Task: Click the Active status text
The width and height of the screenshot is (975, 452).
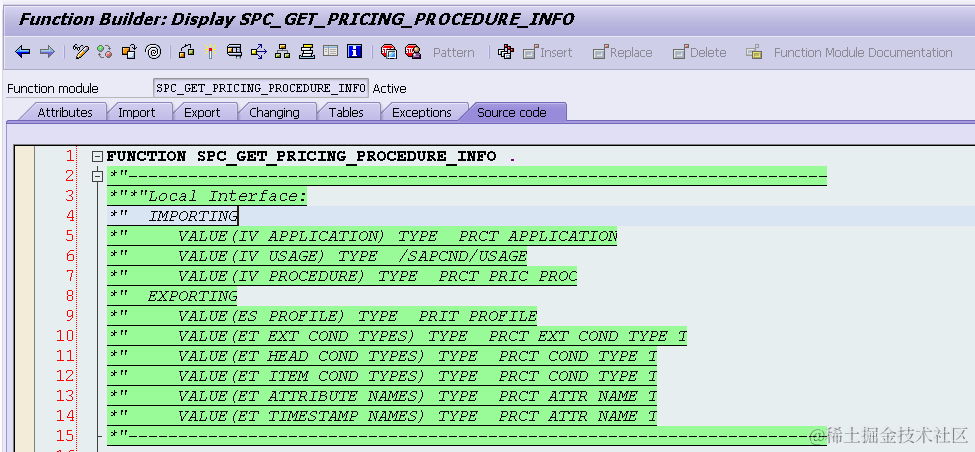Action: [x=389, y=88]
